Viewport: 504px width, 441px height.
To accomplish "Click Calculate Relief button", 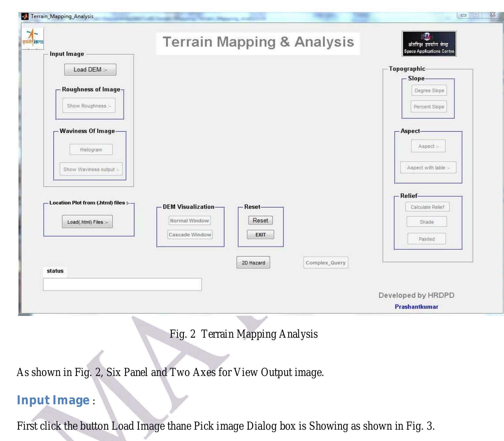I will point(427,207).
